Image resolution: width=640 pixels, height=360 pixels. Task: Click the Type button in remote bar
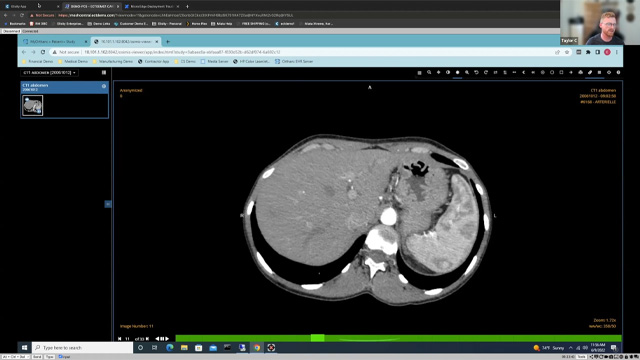point(49,357)
